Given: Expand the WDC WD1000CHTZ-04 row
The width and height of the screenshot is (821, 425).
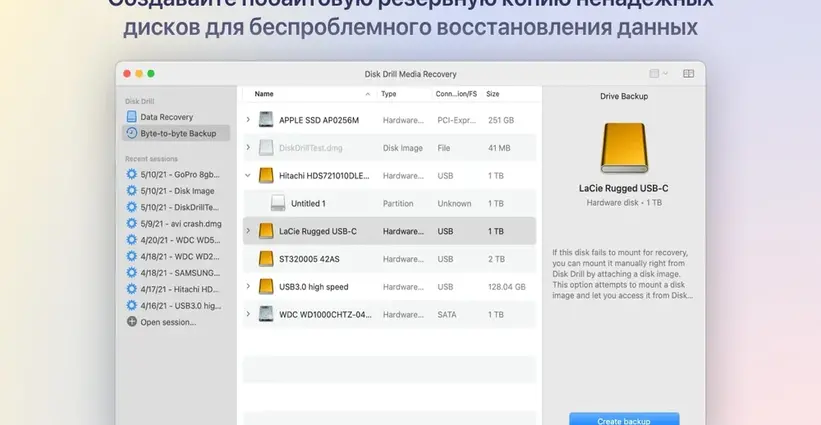Looking at the screenshot, I should tap(248, 314).
